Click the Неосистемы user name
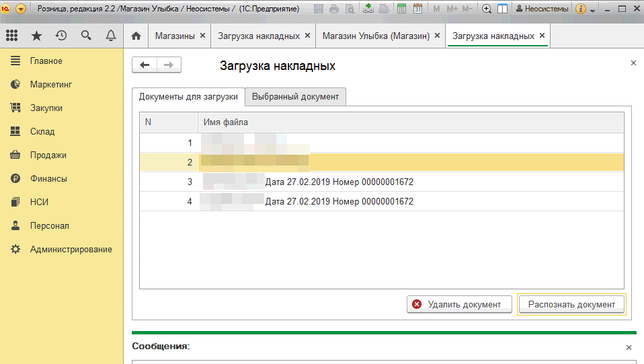The image size is (644, 364). tap(542, 9)
